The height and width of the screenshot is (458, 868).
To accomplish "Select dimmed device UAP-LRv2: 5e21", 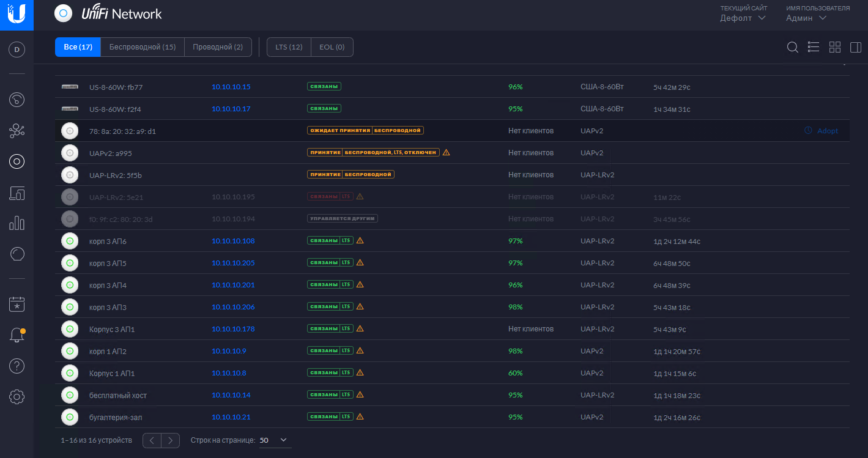I will (116, 198).
